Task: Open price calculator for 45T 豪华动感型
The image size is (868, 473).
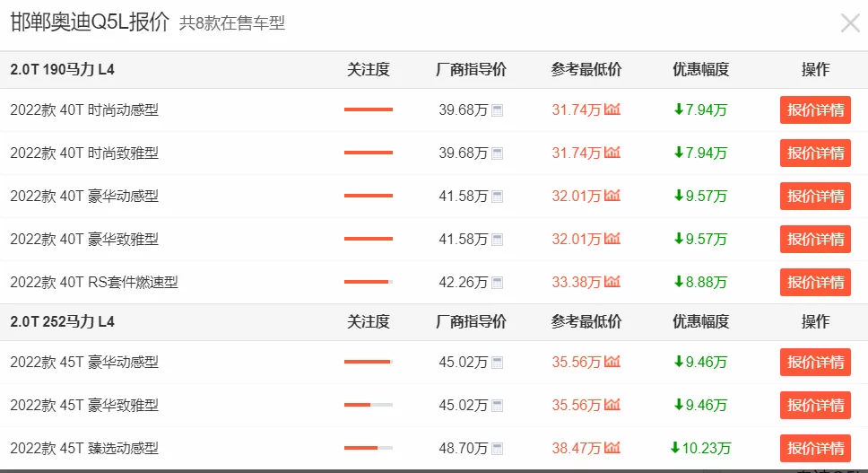Action: tap(497, 363)
